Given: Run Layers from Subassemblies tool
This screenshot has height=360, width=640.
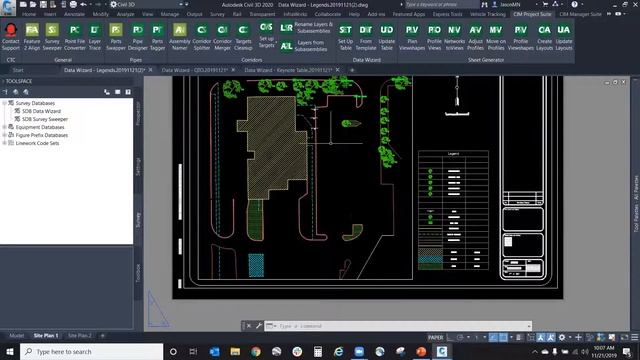Looking at the screenshot, I should [x=304, y=46].
